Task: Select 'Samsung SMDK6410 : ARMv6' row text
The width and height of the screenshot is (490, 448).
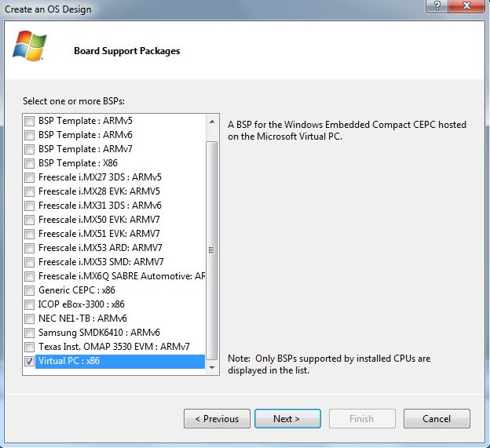Action: (x=100, y=333)
